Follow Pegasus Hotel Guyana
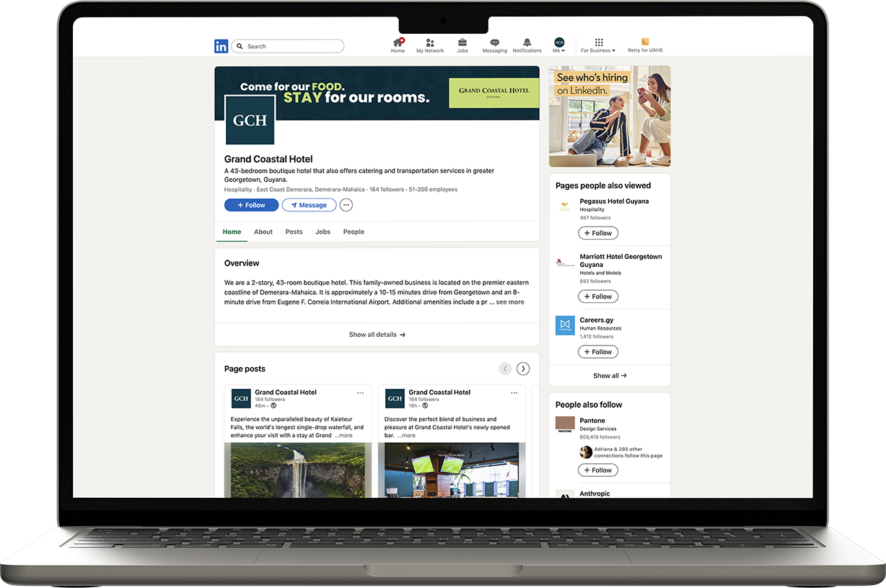Screen dimensions: 886x588 tap(598, 233)
